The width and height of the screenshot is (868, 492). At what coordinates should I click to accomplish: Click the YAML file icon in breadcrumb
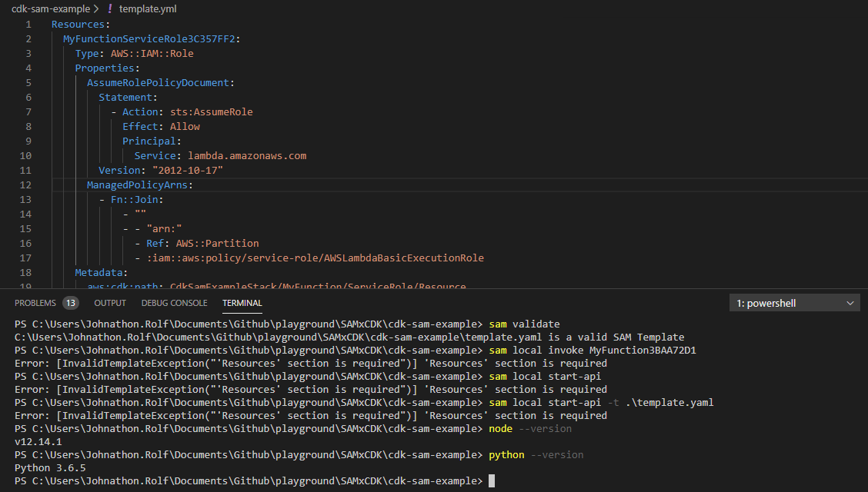[x=109, y=9]
